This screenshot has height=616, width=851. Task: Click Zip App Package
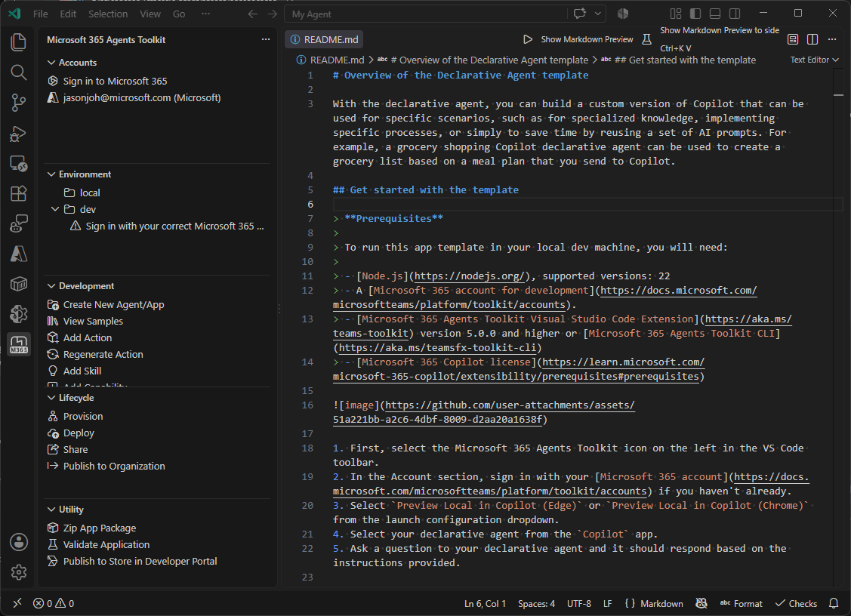coord(100,528)
